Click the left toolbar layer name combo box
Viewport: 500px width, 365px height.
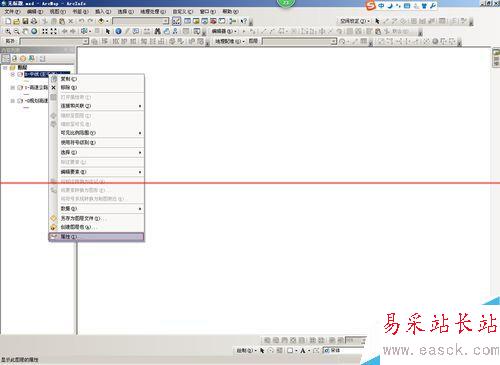pos(54,41)
